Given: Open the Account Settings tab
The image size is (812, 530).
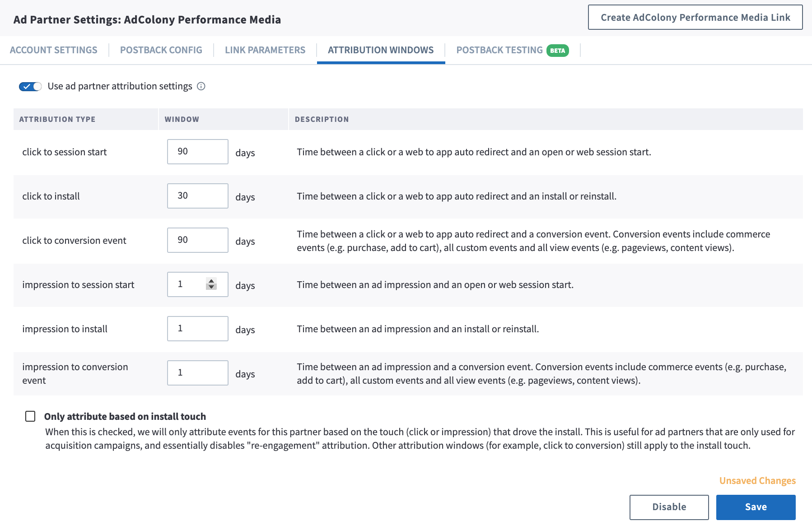Looking at the screenshot, I should pos(54,50).
